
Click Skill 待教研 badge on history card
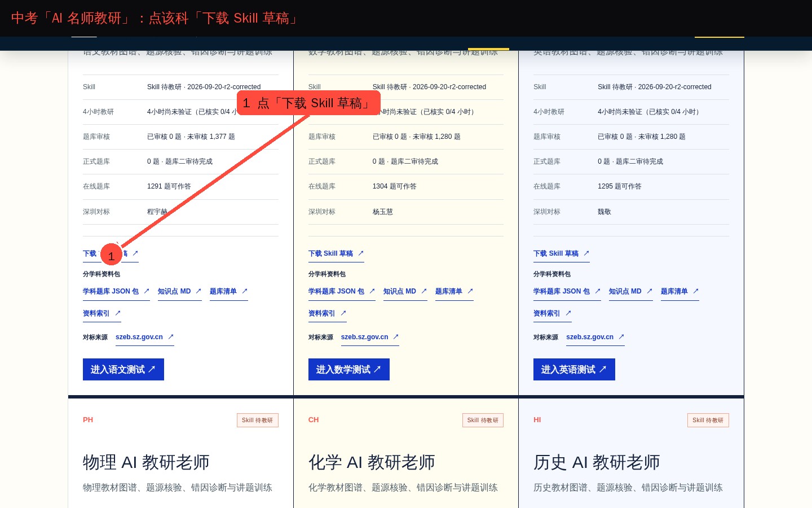708,421
